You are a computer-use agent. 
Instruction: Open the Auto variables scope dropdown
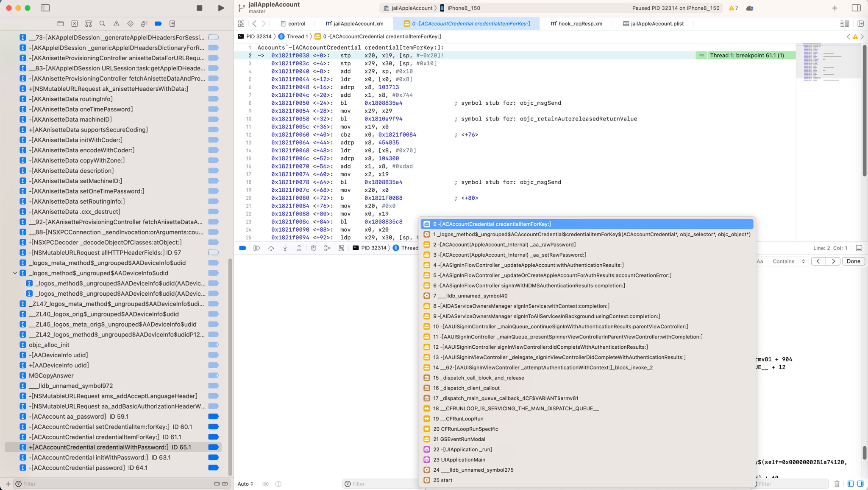coord(245,484)
